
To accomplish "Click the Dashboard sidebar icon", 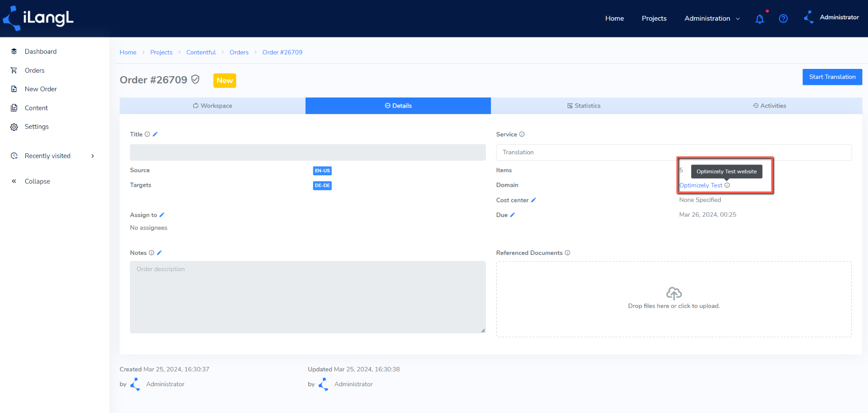I will coord(14,51).
